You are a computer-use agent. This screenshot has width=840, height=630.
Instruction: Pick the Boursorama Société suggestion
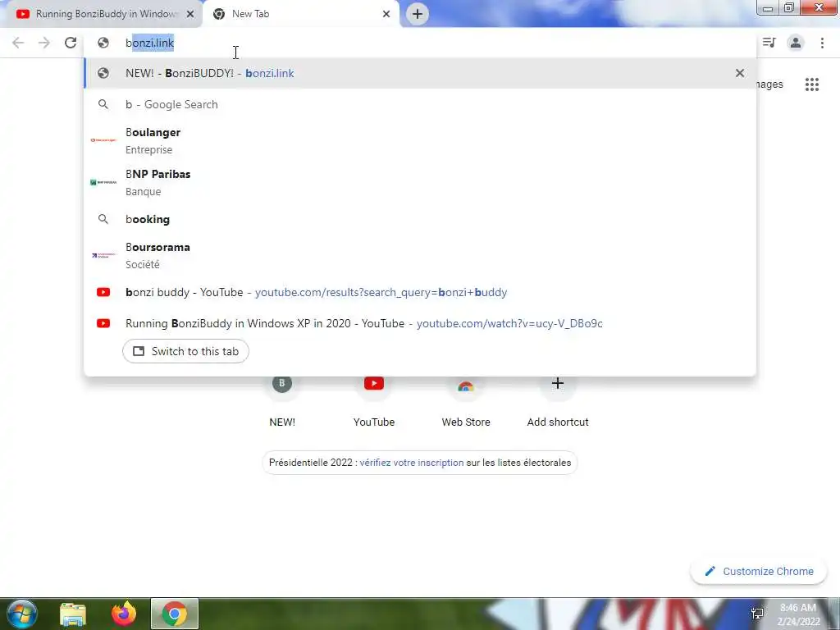click(420, 255)
